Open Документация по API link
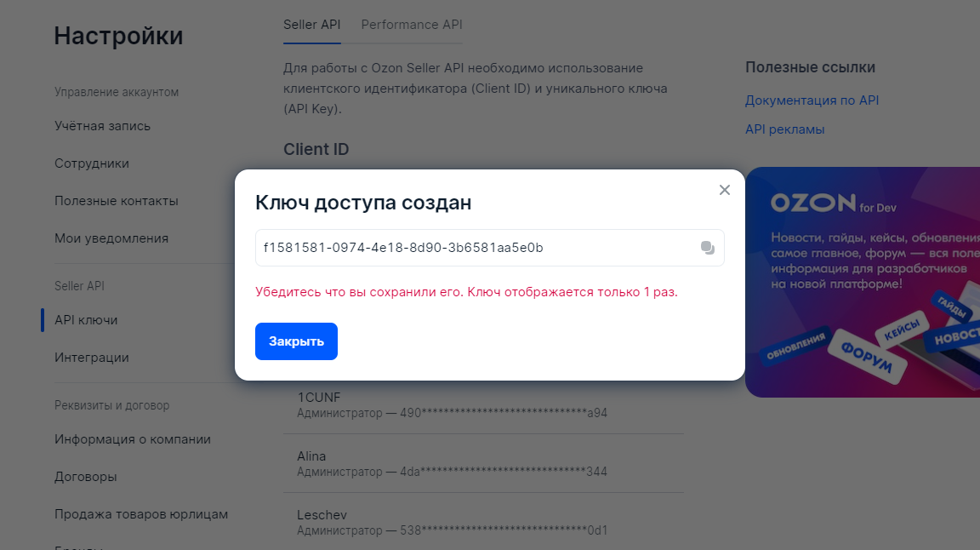This screenshot has height=550, width=980. tap(812, 100)
